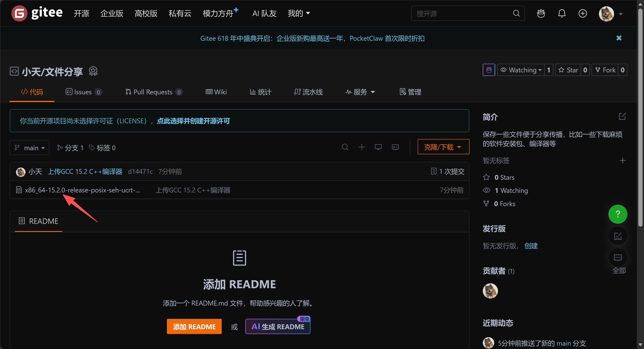Click the 1 Watching sidebar entry
This screenshot has height=349, width=644.
coord(505,191)
